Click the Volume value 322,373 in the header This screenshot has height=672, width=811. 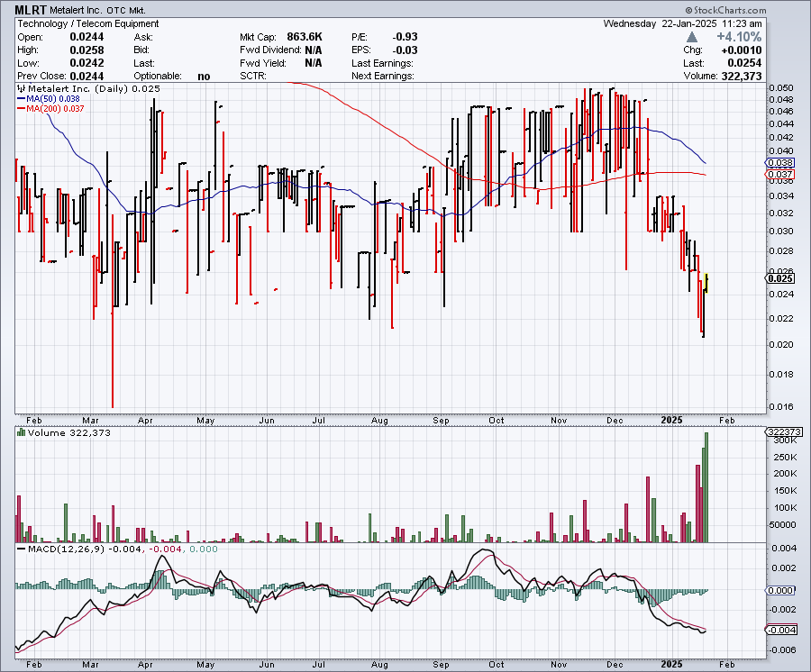pos(740,76)
